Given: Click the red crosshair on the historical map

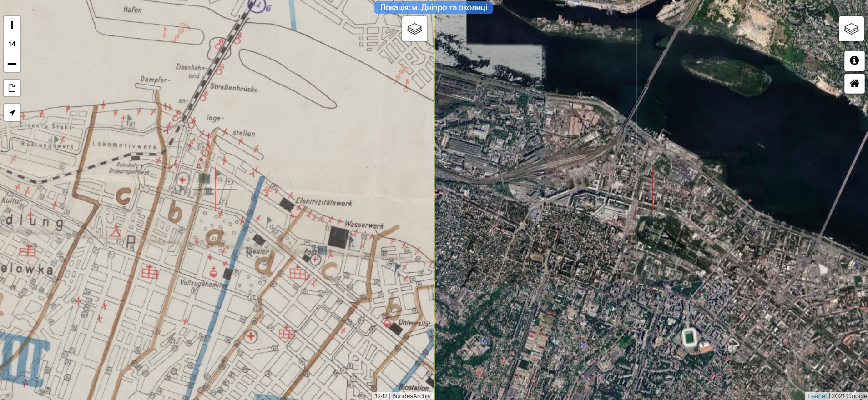Looking at the screenshot, I should tap(215, 189).
